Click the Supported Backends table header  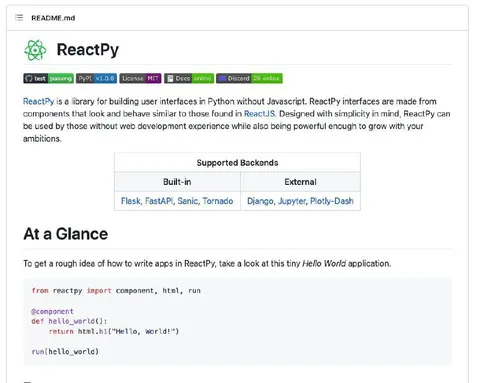[237, 163]
